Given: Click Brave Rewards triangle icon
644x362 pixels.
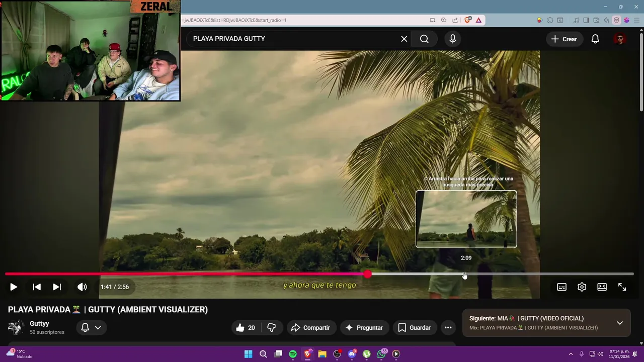Looking at the screenshot, I should pyautogui.click(x=478, y=20).
